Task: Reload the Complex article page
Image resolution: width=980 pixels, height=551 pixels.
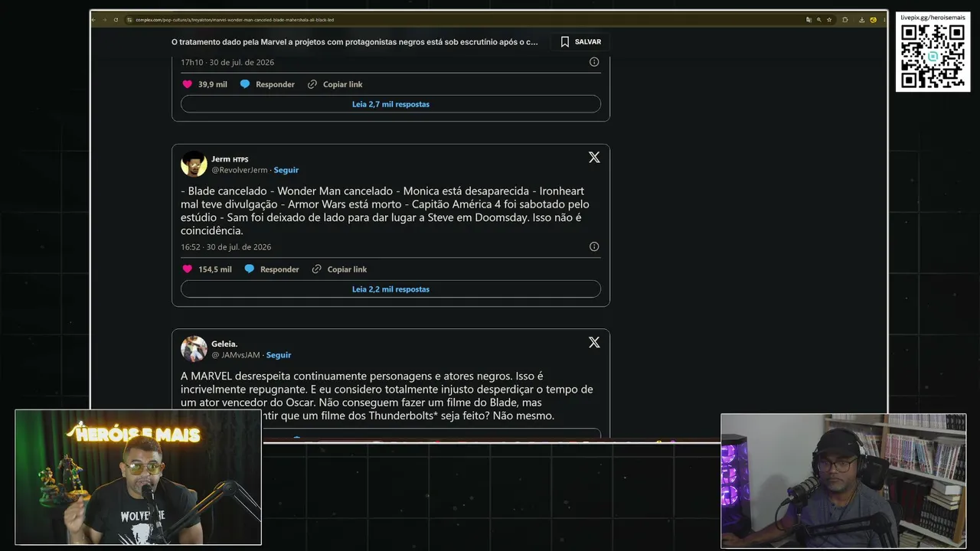Action: pyautogui.click(x=116, y=20)
